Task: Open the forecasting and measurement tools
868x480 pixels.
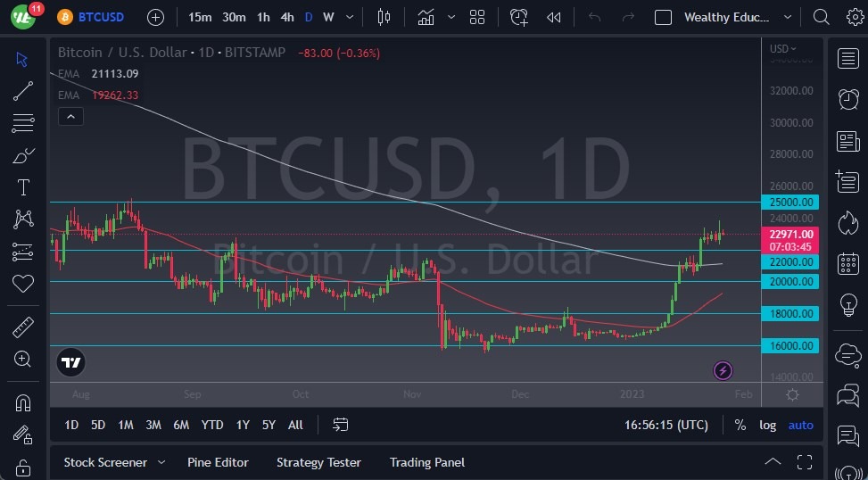Action: [x=22, y=252]
